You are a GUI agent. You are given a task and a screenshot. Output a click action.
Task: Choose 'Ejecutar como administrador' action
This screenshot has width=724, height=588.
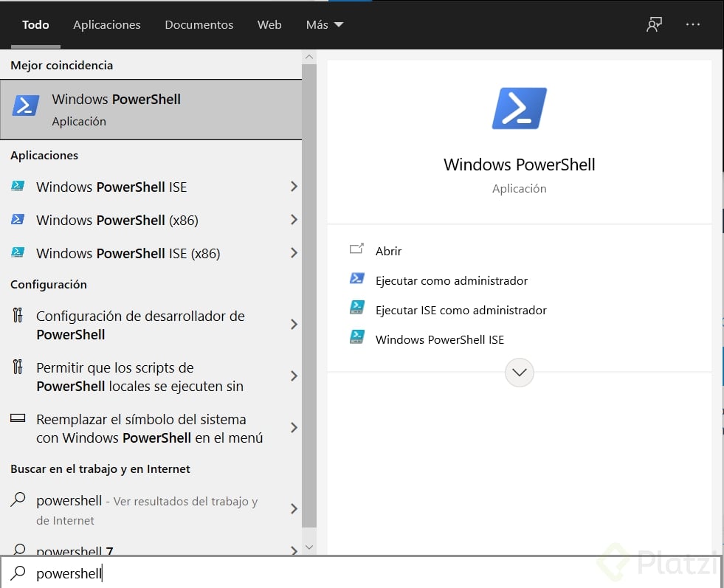coord(452,280)
